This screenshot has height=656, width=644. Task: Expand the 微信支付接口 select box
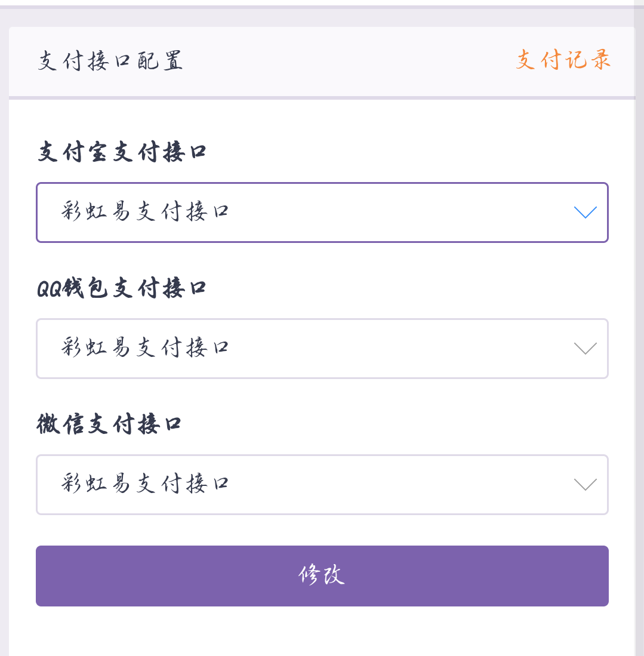point(322,485)
